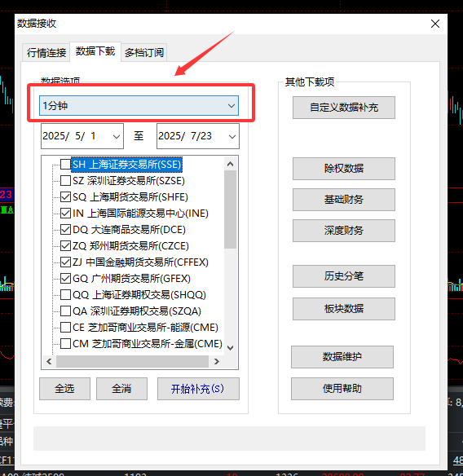This screenshot has width=463, height=476.
Task: Click the 板块数据 button
Action: [x=344, y=309]
